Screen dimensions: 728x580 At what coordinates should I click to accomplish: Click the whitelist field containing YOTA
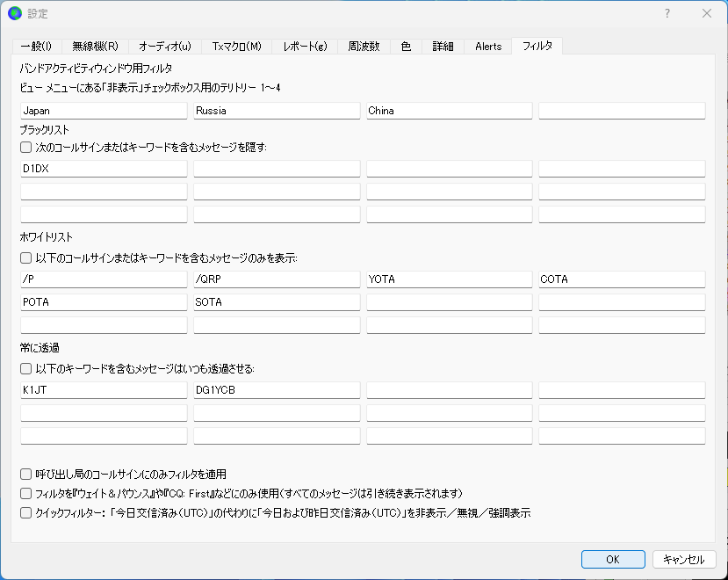coord(450,279)
